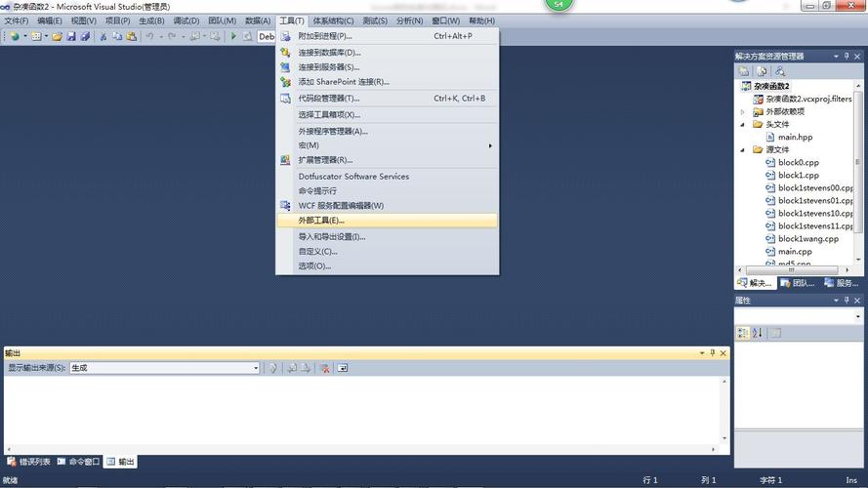This screenshot has width=868, height=488.
Task: Open the Debug configuration dropdown
Action: pos(267,36)
